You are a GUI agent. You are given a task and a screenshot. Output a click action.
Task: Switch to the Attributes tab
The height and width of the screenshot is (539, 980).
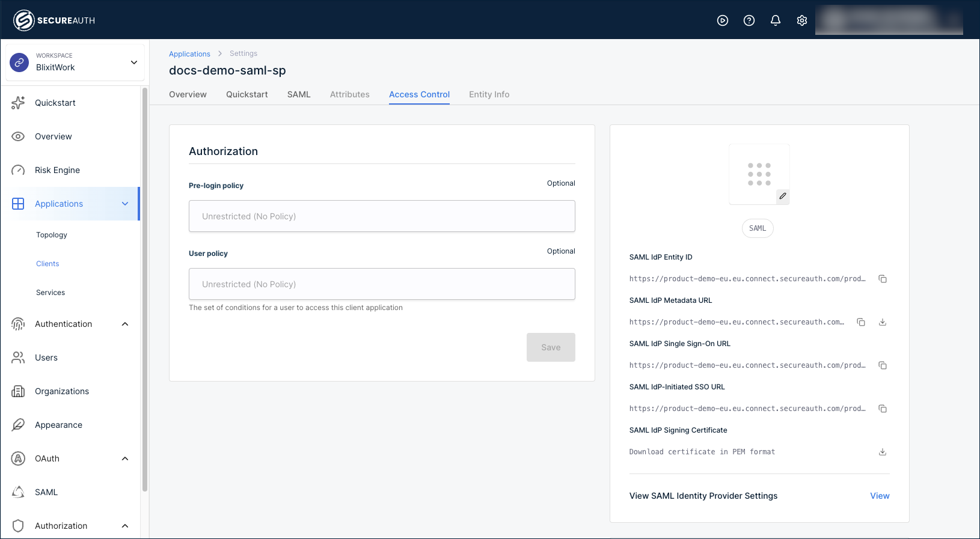click(x=350, y=94)
